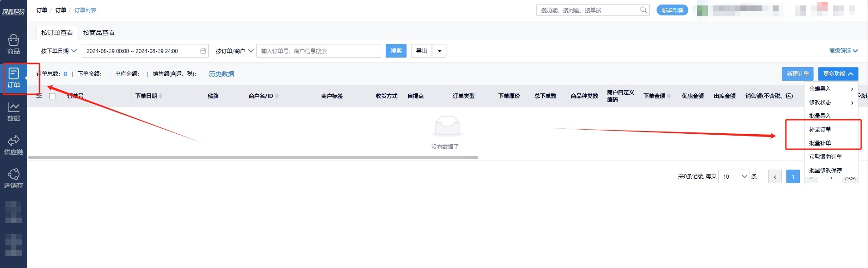Click the 没有数据了 empty state text

445,147
